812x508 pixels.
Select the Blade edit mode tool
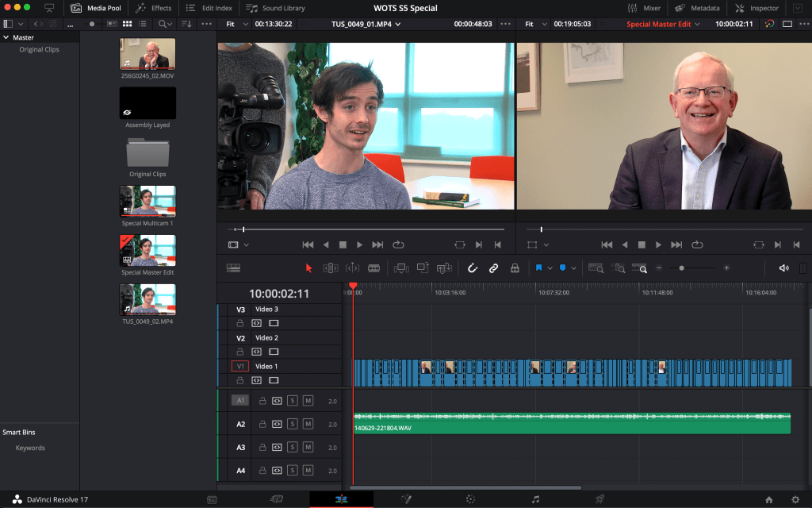pos(373,268)
